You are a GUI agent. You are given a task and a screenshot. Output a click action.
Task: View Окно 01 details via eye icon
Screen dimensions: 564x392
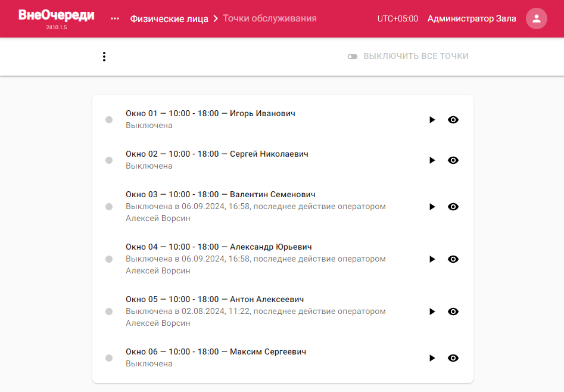point(453,120)
